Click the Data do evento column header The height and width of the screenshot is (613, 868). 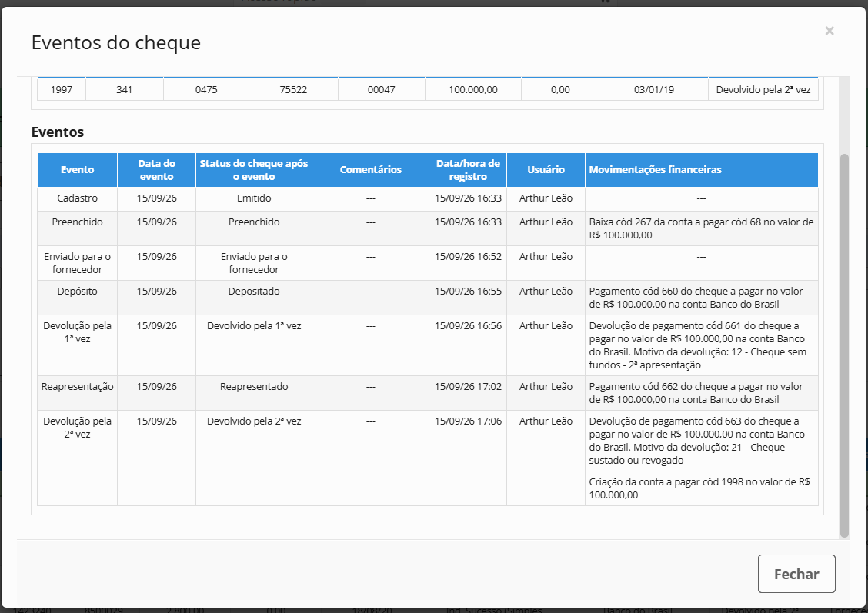[157, 170]
